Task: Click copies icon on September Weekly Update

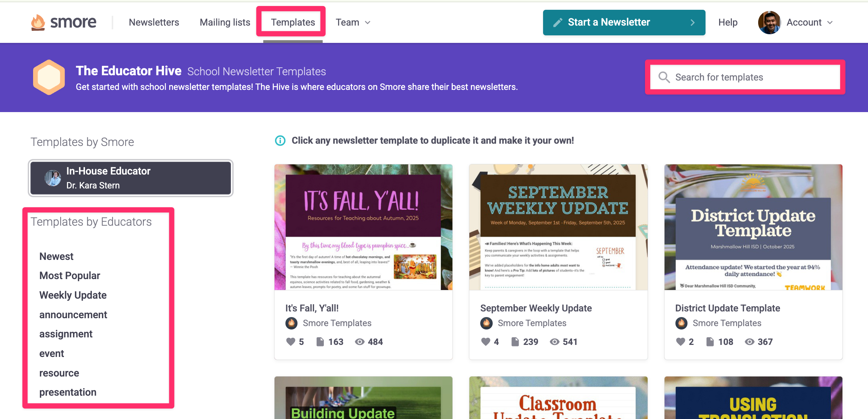Action: pyautogui.click(x=515, y=342)
